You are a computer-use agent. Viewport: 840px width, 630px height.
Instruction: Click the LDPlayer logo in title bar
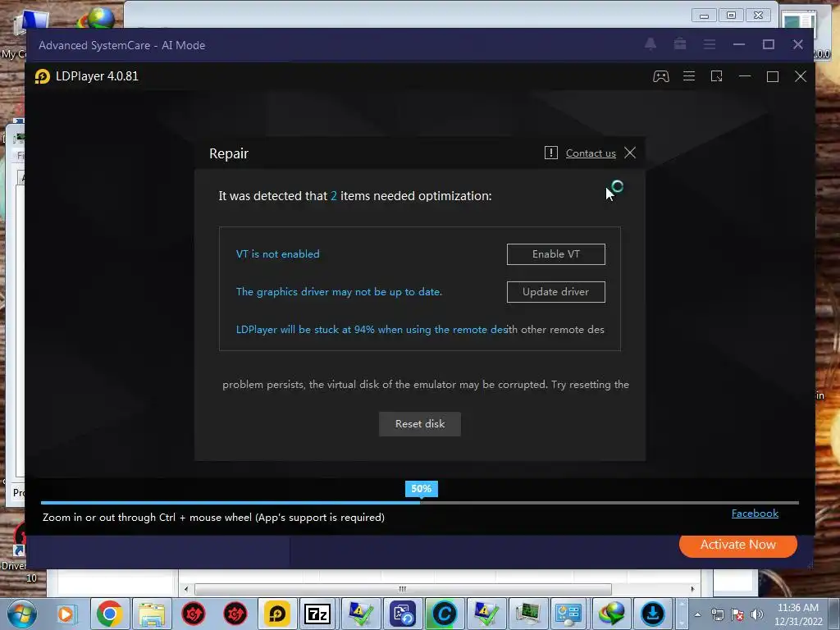43,76
